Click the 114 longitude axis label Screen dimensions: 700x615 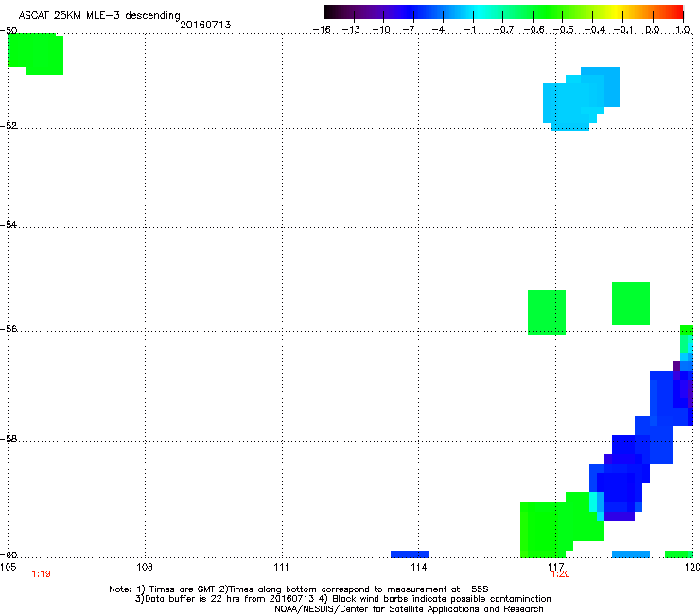pyautogui.click(x=419, y=567)
